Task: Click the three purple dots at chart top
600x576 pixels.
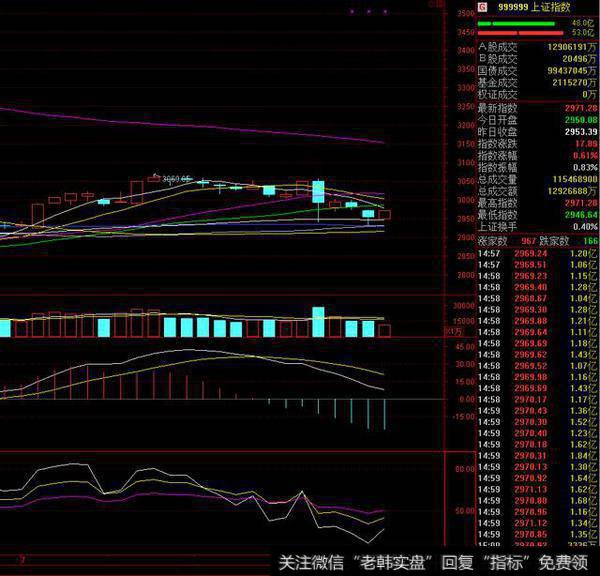Action: [369, 12]
